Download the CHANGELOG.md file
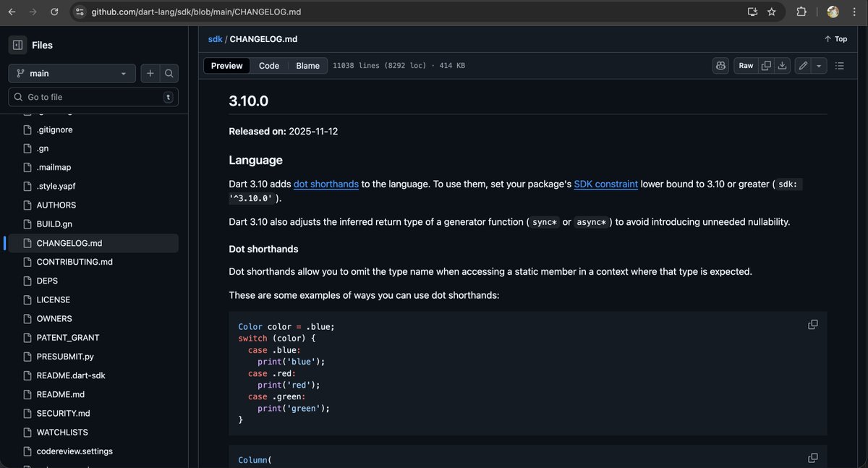 (782, 65)
